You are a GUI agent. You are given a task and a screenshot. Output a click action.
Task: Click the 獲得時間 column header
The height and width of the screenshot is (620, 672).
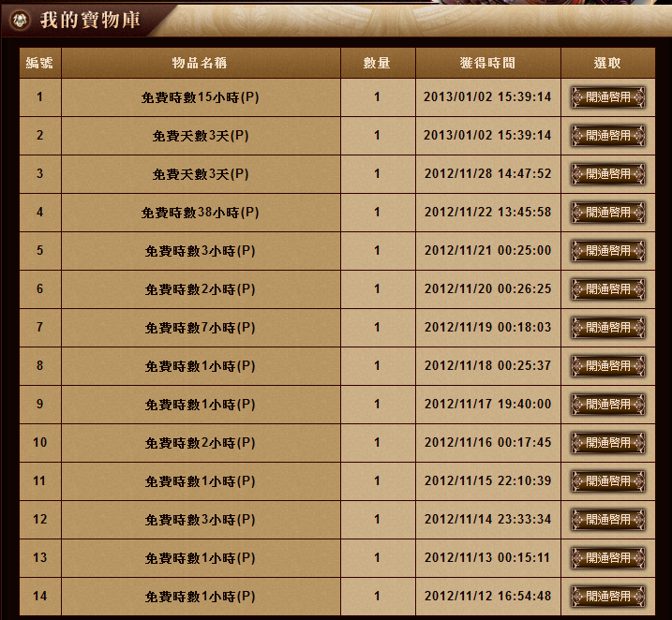(x=487, y=63)
